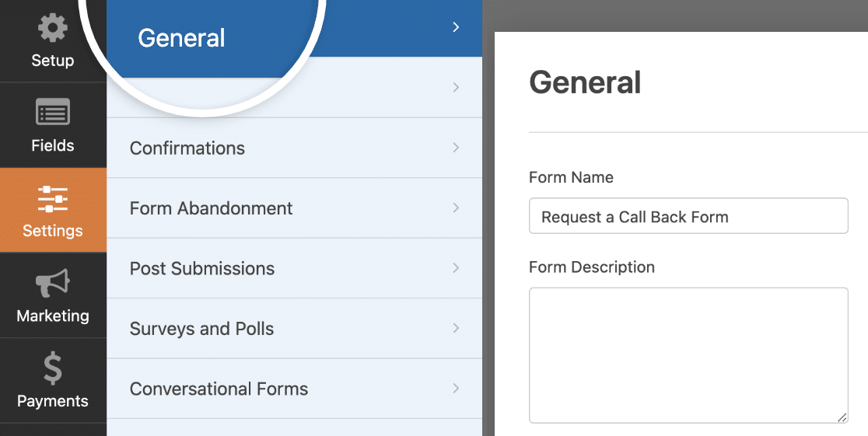
Task: Open the Setup gear icon
Action: (x=53, y=28)
